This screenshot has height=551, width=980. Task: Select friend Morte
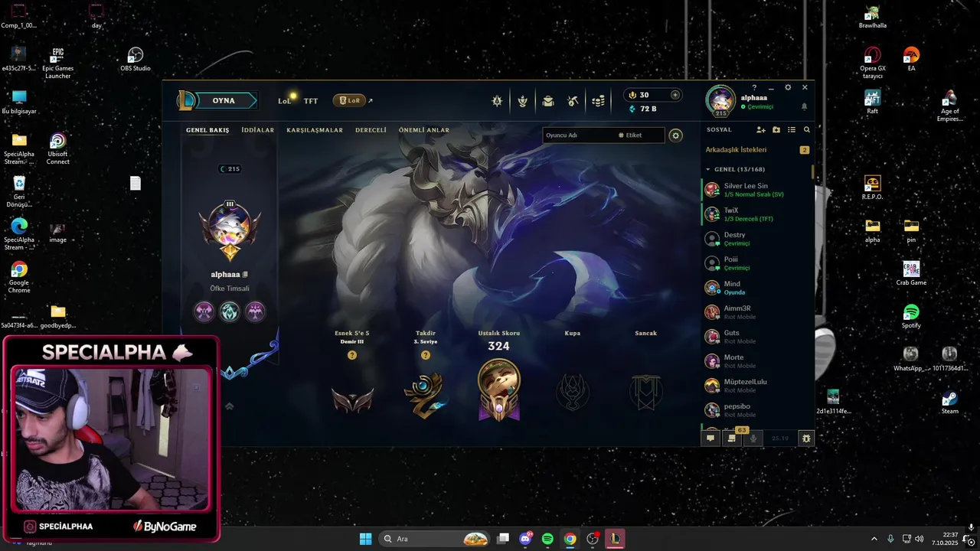pyautogui.click(x=757, y=361)
